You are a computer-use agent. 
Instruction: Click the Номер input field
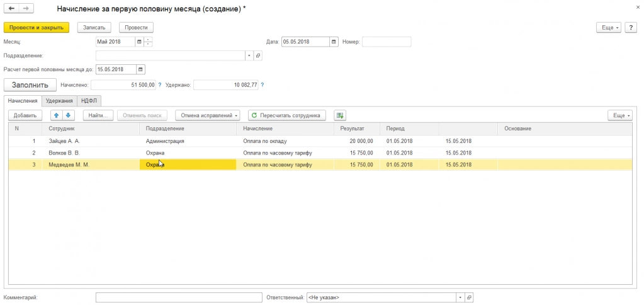click(x=387, y=42)
